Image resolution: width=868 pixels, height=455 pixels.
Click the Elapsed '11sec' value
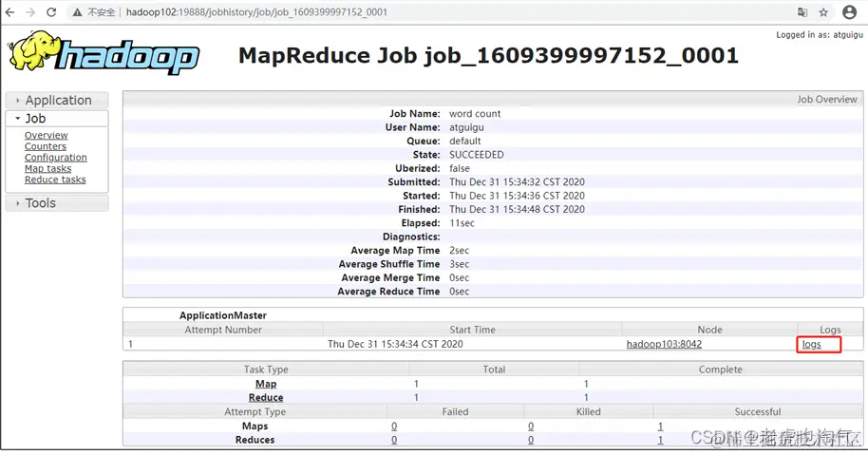(x=462, y=223)
